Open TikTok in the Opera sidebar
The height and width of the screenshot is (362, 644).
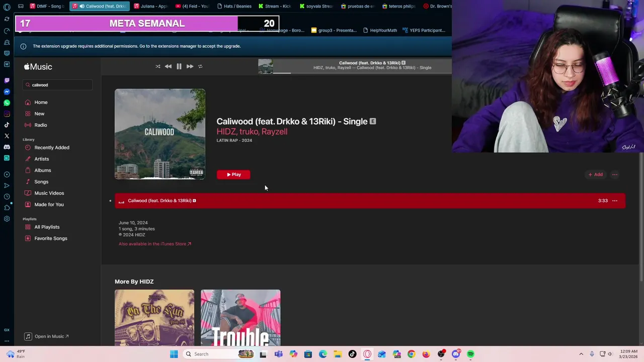[x=7, y=125]
